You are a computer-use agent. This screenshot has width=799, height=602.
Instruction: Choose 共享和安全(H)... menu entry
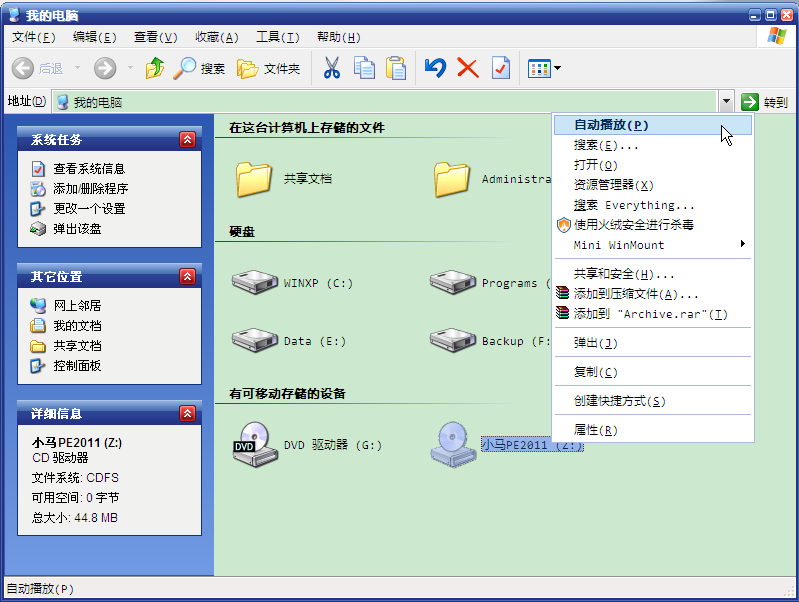tap(653, 274)
